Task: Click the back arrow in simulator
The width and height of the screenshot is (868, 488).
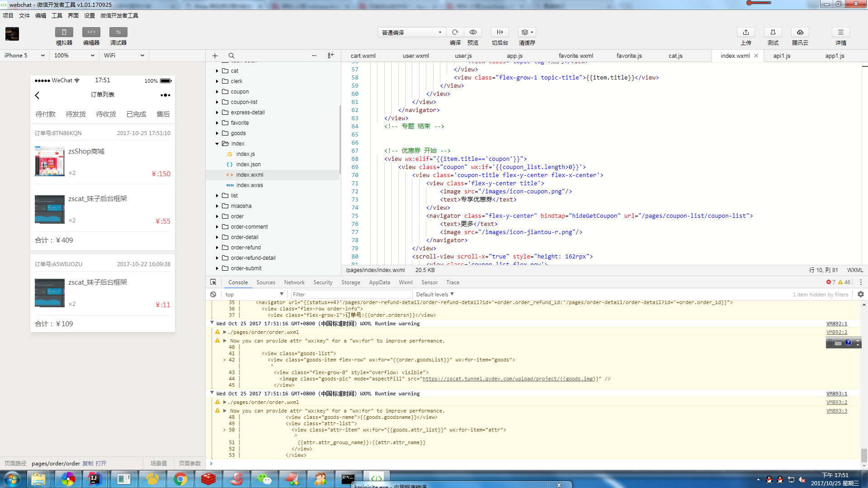Action: coord(38,95)
